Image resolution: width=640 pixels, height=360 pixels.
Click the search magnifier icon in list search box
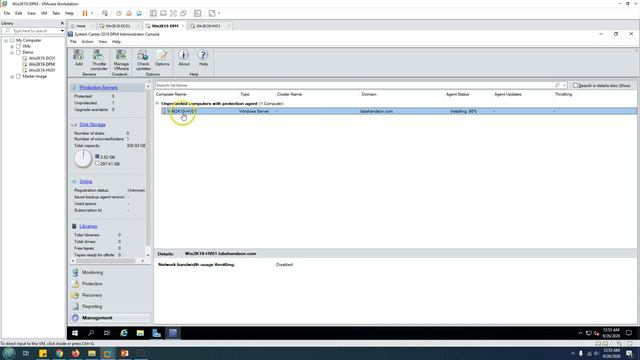[557, 85]
